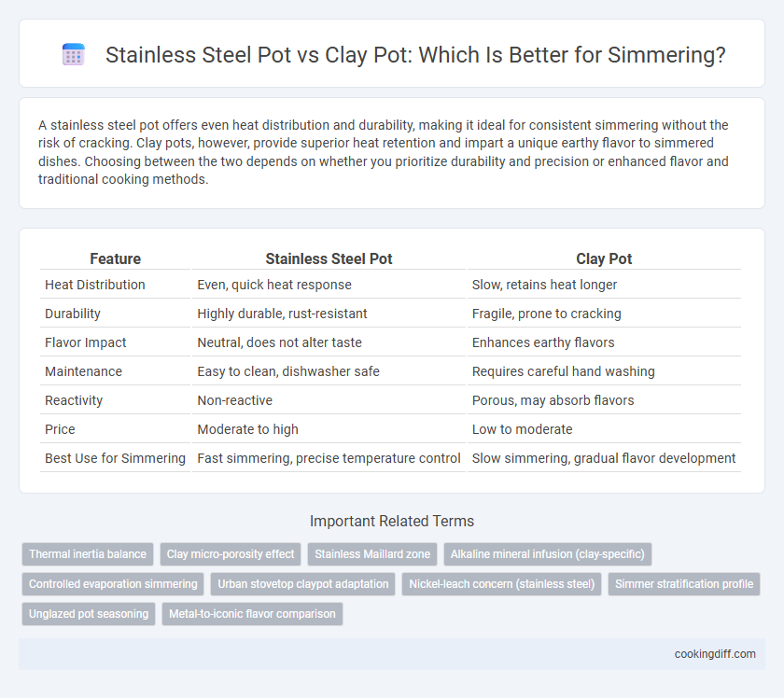The width and height of the screenshot is (784, 698).
Task: Click the Unglazed pot seasoning tag
Action: coord(89,614)
